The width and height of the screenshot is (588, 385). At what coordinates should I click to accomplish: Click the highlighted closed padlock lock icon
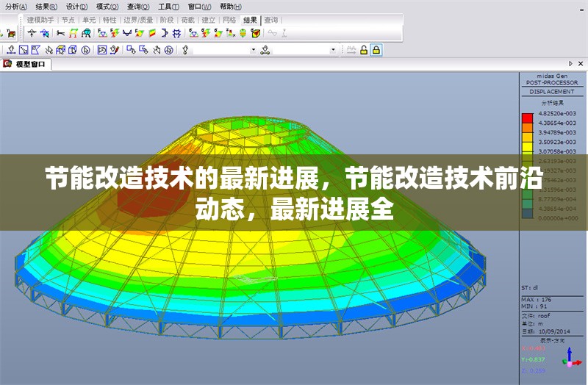[376, 50]
